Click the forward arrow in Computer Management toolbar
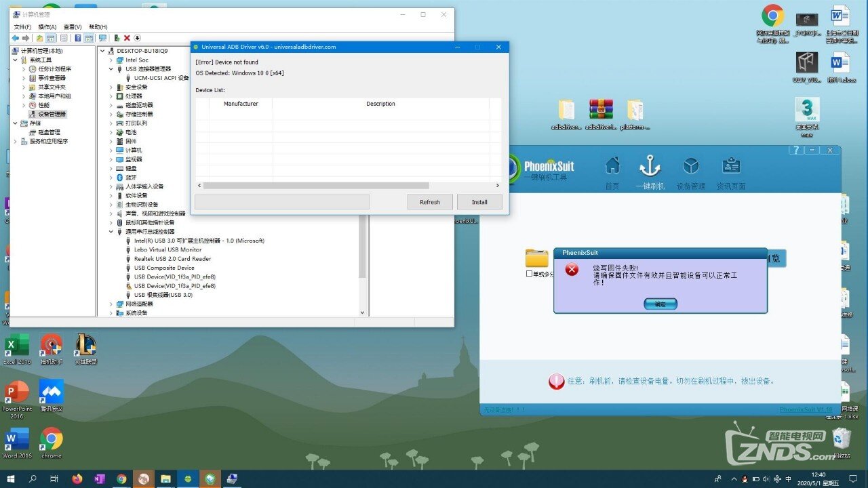The height and width of the screenshot is (488, 868). click(x=26, y=38)
